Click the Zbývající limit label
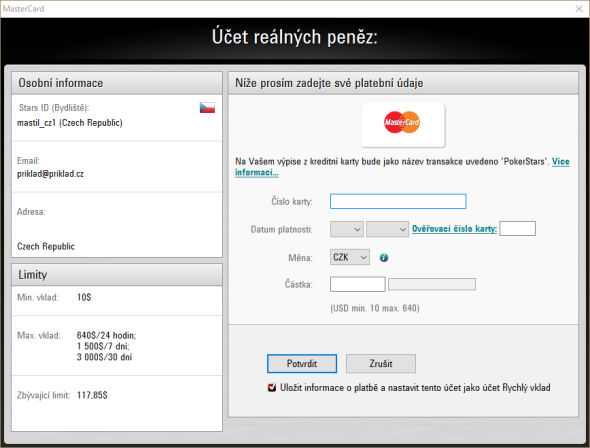The image size is (590, 448). tap(43, 395)
